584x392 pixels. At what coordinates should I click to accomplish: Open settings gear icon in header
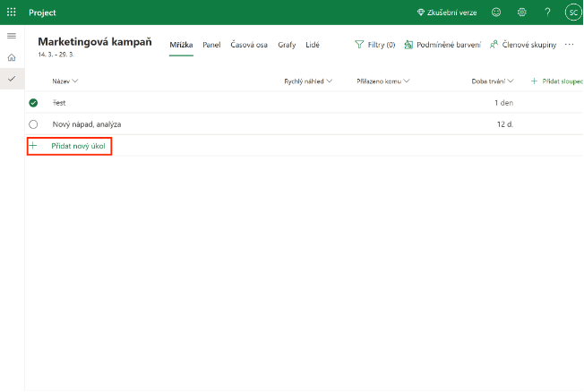coord(522,13)
